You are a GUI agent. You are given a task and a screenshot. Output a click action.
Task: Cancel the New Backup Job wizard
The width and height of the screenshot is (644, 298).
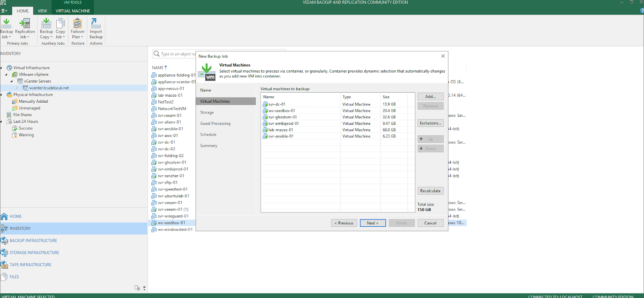point(430,223)
